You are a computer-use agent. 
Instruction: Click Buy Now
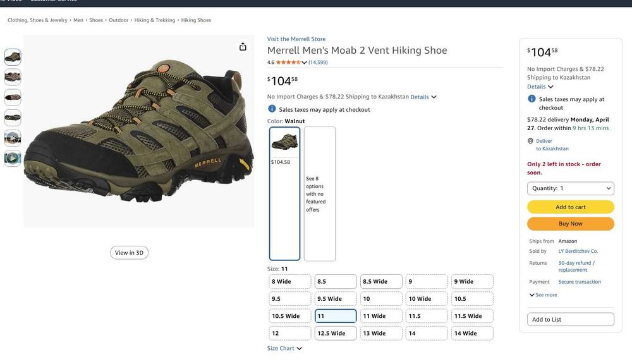pos(570,224)
